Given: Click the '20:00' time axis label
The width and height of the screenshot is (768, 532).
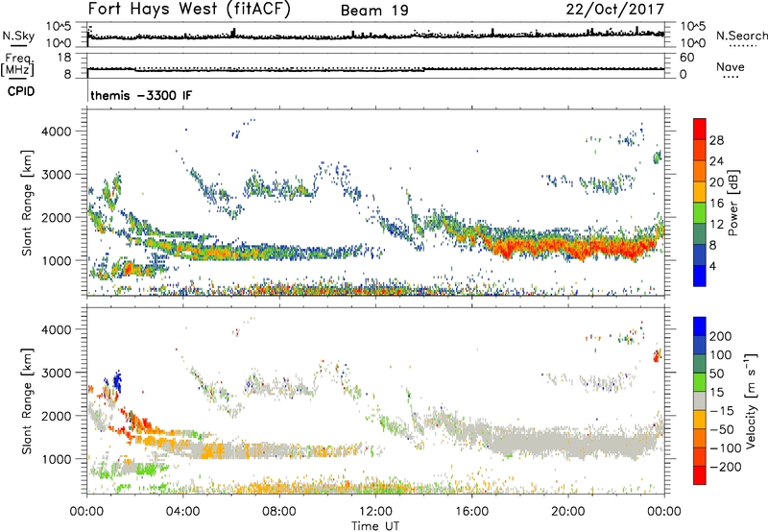Looking at the screenshot, I should pyautogui.click(x=567, y=512).
